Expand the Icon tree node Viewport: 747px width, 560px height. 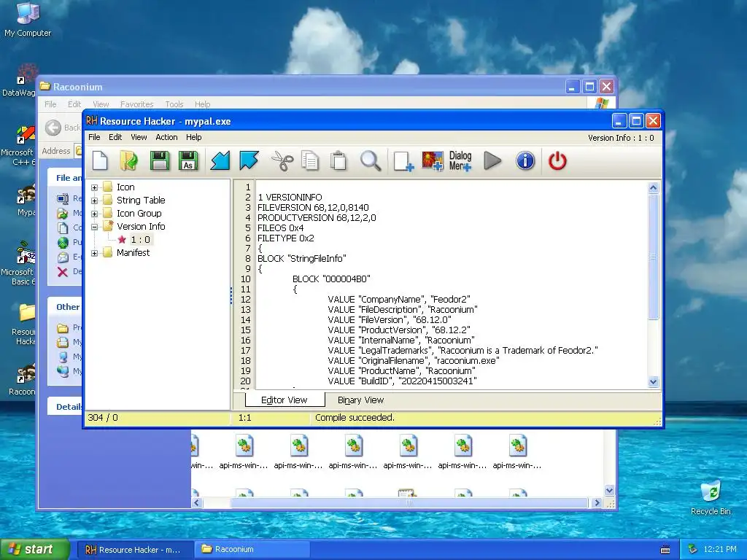[94, 187]
